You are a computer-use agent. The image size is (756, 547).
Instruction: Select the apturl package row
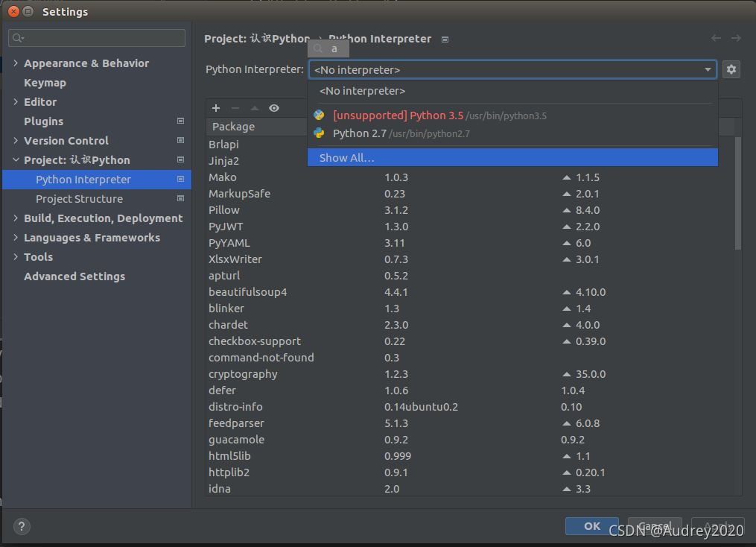click(470, 276)
